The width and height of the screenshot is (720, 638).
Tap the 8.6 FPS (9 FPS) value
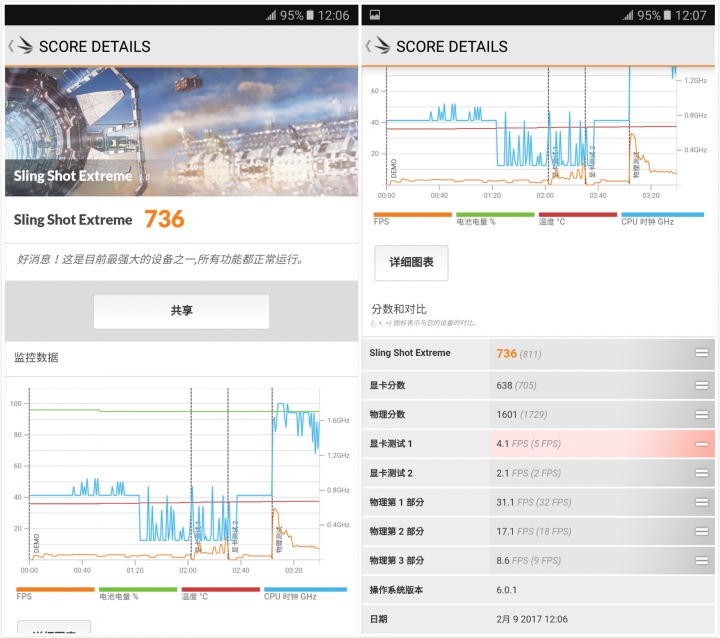tap(529, 561)
